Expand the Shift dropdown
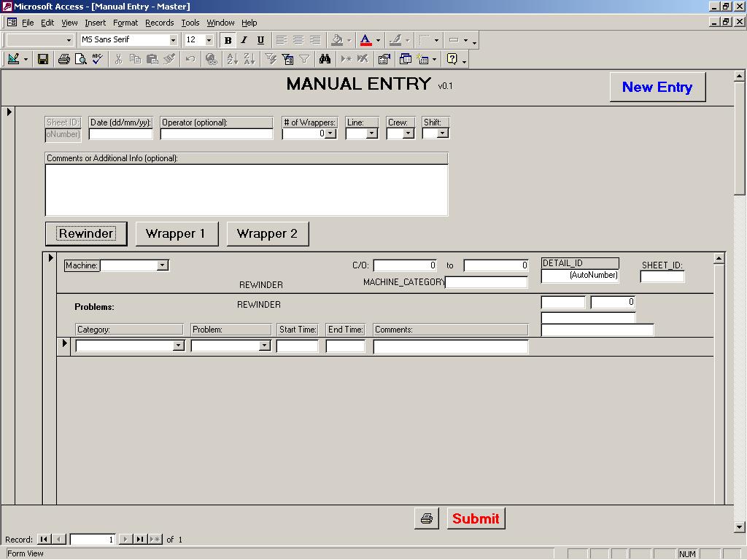 (443, 134)
